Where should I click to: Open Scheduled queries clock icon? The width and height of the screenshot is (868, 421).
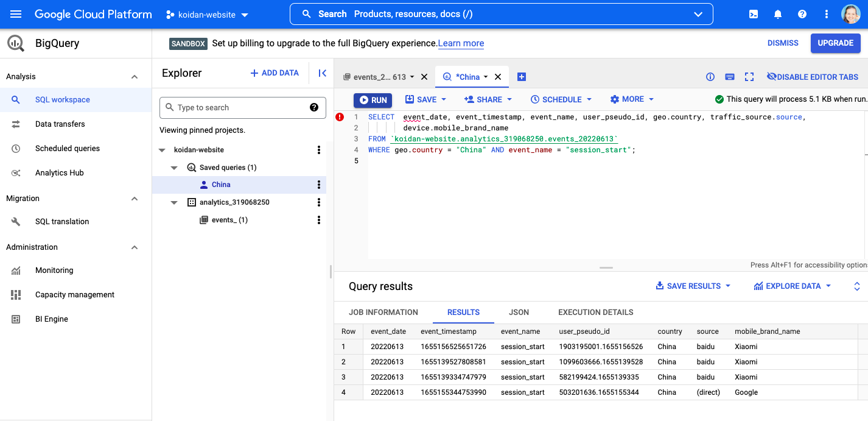16,148
